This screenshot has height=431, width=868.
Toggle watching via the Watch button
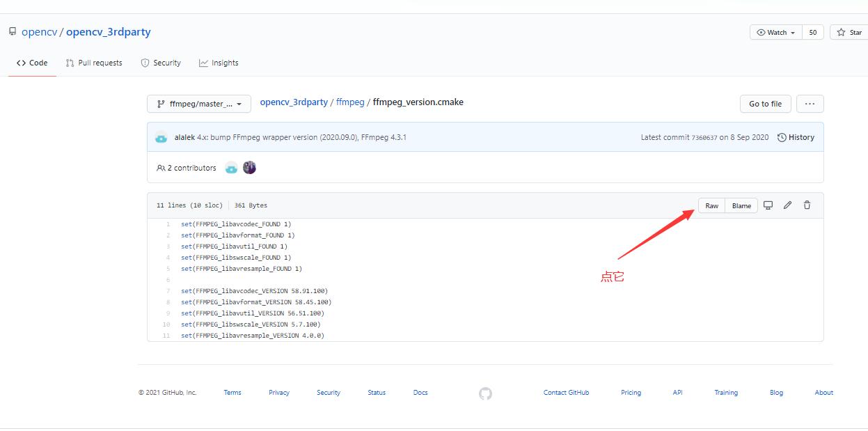(x=772, y=31)
